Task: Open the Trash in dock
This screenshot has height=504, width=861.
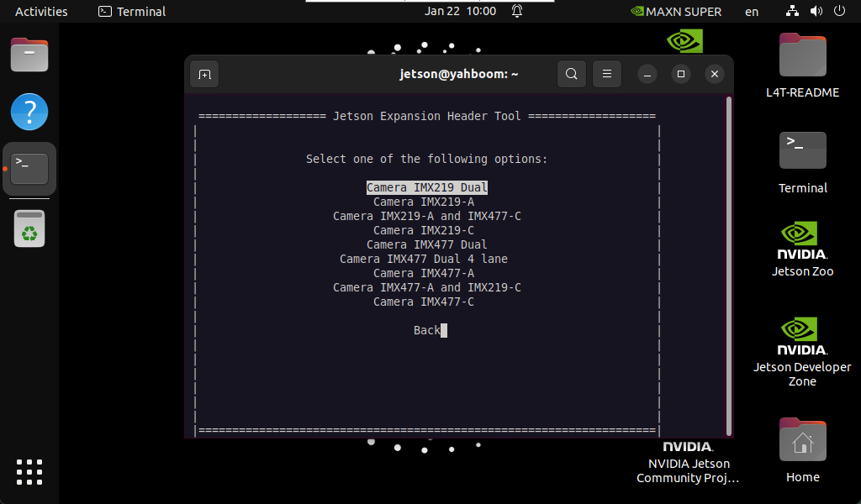Action: point(29,228)
